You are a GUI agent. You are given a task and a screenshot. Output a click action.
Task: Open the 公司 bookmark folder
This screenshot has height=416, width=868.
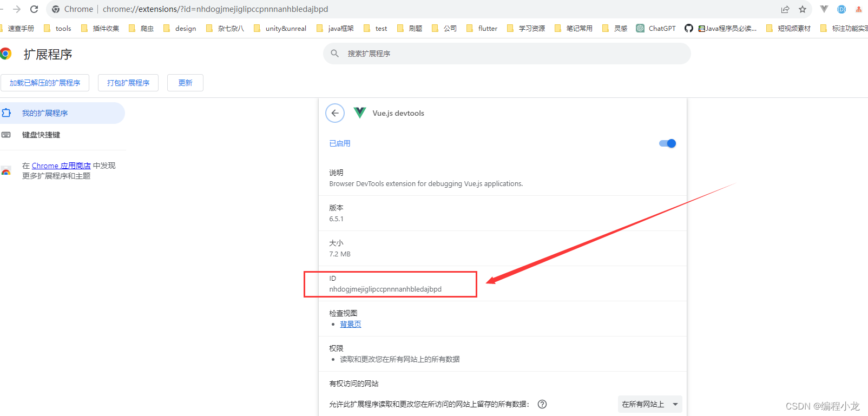click(444, 28)
